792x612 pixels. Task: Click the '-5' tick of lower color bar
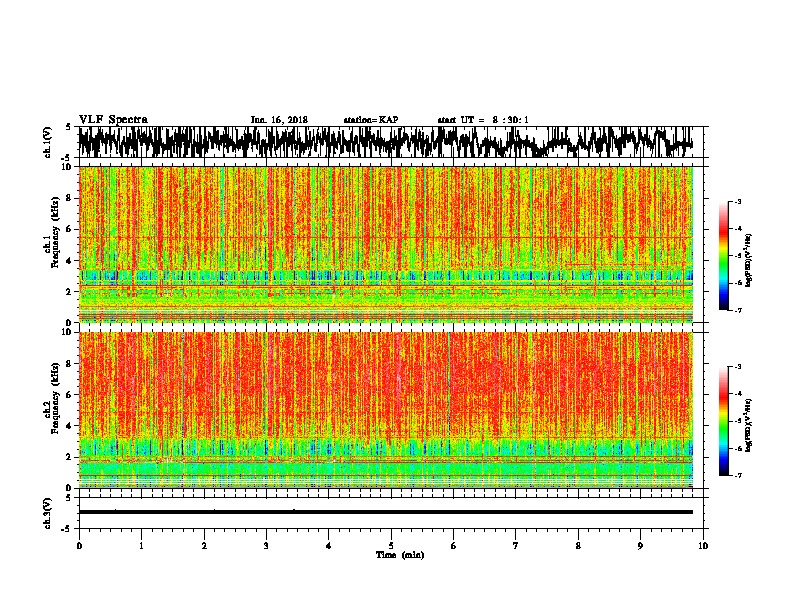[x=737, y=421]
